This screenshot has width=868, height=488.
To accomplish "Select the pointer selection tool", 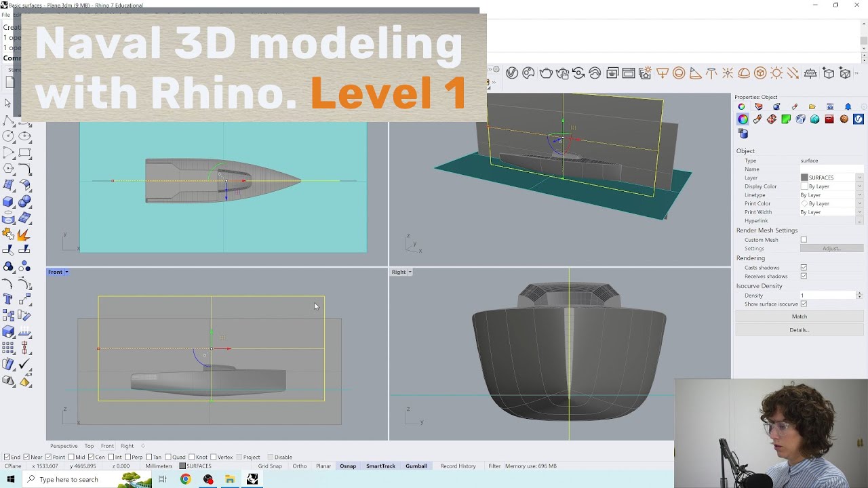I will [x=8, y=104].
